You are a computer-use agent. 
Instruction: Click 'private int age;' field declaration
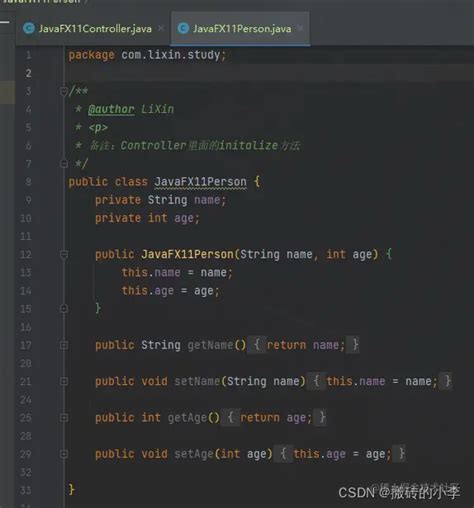(147, 218)
